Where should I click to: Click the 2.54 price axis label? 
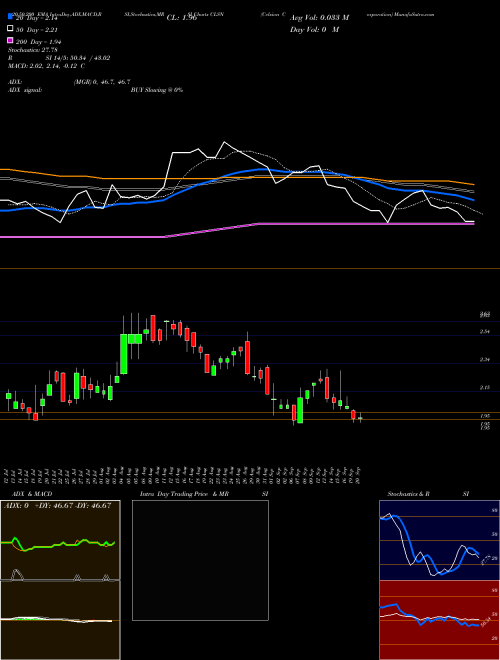pyautogui.click(x=484, y=332)
